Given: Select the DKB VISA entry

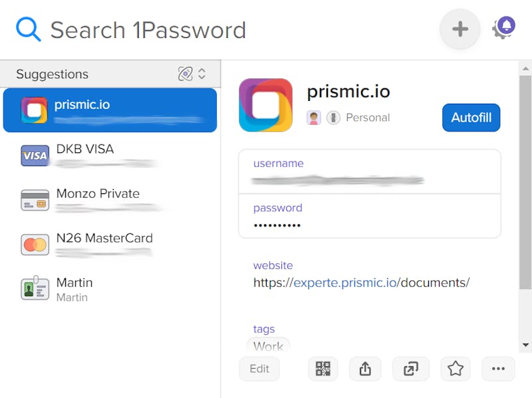Looking at the screenshot, I should pyautogui.click(x=110, y=155).
